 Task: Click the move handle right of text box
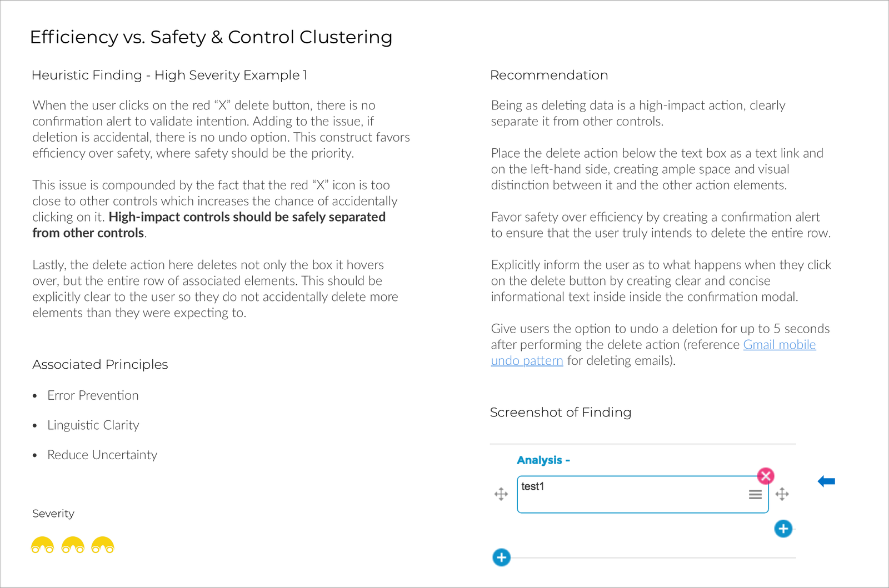[x=782, y=494]
